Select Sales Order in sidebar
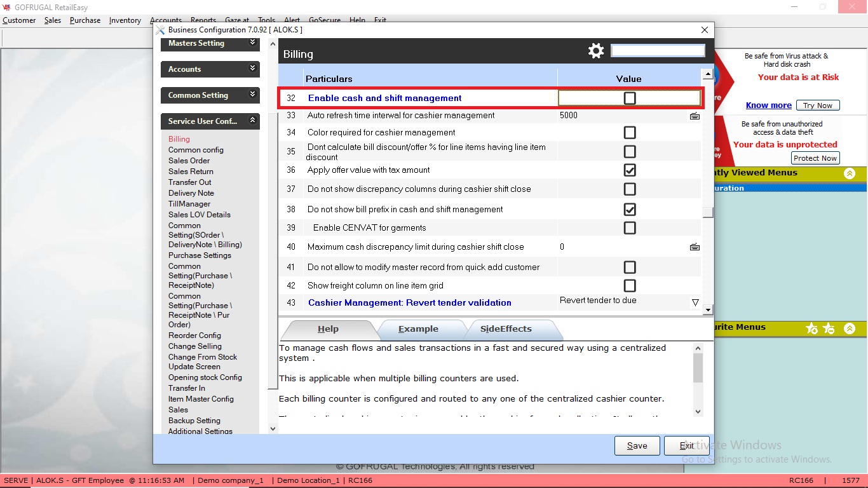This screenshot has height=488, width=868. click(189, 161)
